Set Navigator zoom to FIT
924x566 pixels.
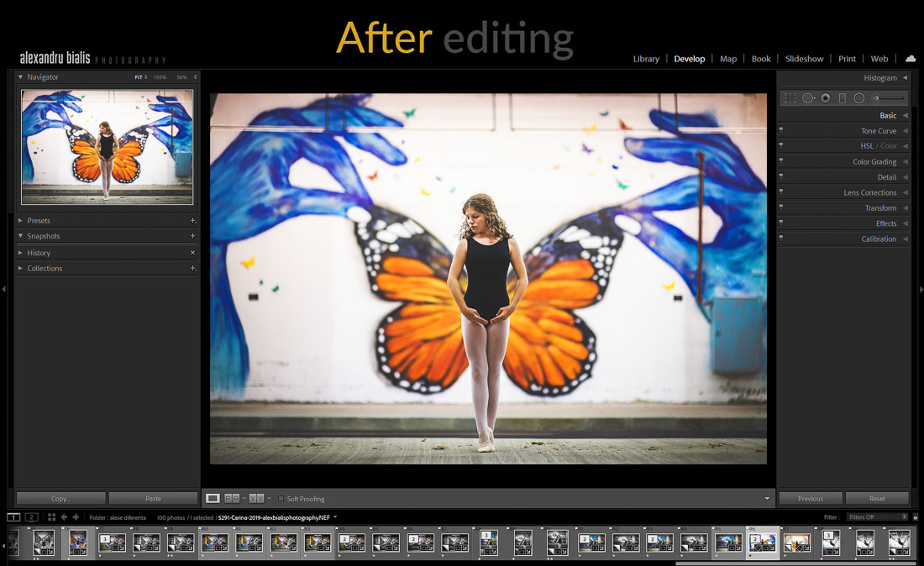pyautogui.click(x=140, y=77)
